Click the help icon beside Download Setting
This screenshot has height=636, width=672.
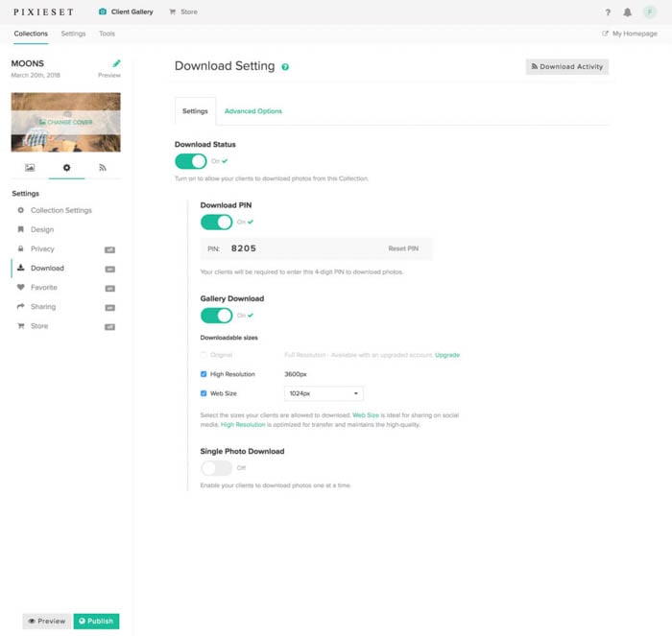click(285, 67)
